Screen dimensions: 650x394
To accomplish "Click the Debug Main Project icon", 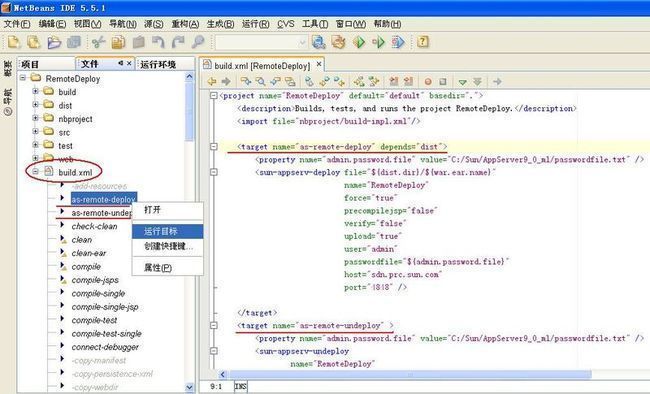I will click(x=378, y=42).
